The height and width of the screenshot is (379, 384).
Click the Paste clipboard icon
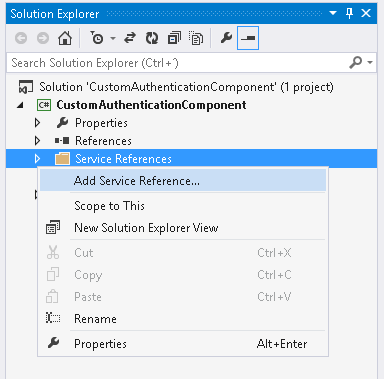52,296
